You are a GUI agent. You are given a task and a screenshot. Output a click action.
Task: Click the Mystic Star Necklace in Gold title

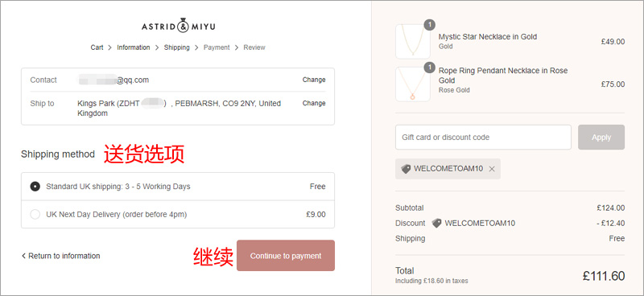(488, 36)
